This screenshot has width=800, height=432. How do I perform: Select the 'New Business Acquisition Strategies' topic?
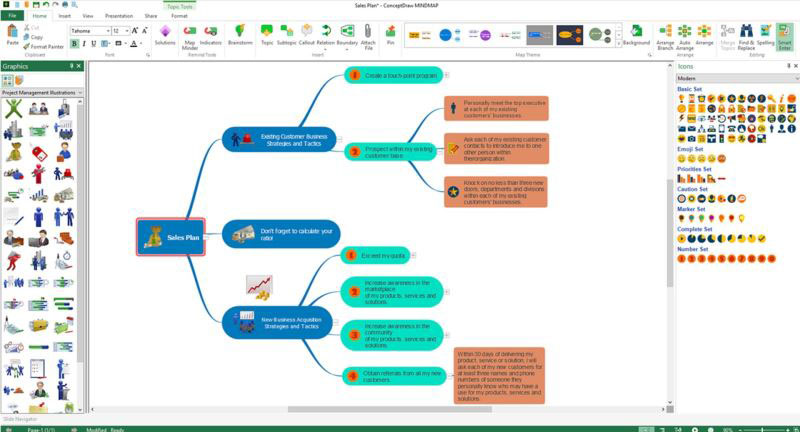click(x=277, y=322)
